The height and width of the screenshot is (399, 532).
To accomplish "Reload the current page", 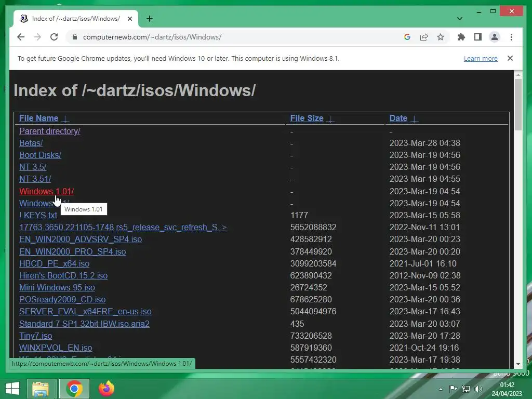I will coord(54,37).
